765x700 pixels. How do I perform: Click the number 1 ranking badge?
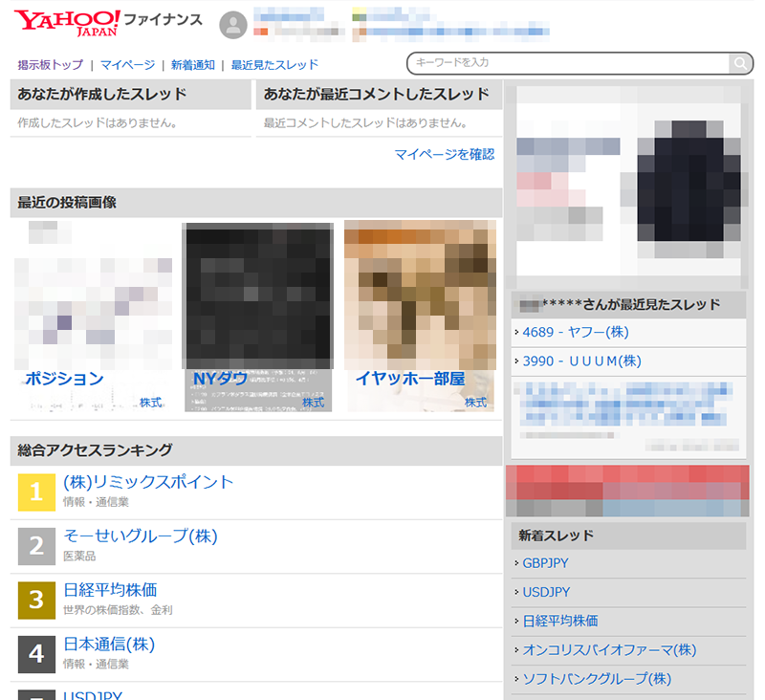point(36,492)
